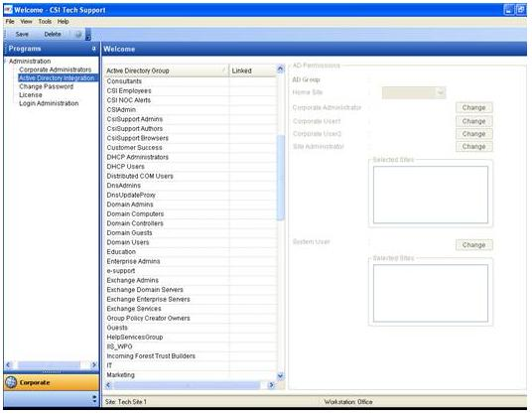Select the Marketing group row

coord(191,375)
